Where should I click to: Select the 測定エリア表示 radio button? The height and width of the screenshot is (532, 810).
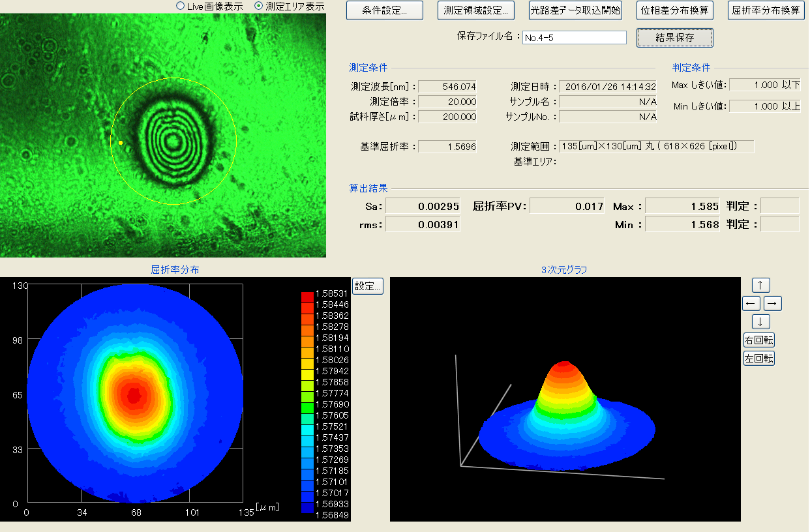pyautogui.click(x=259, y=6)
